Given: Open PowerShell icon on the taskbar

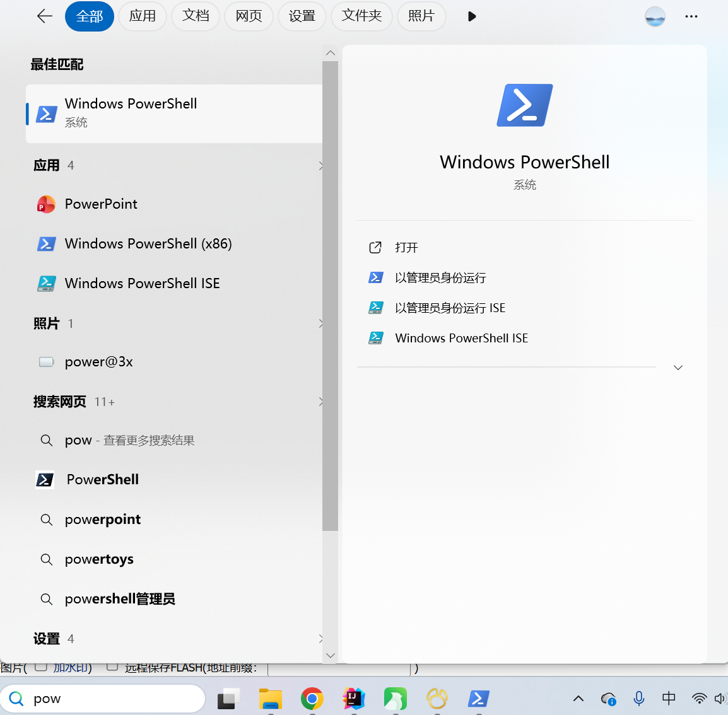Looking at the screenshot, I should [x=479, y=699].
